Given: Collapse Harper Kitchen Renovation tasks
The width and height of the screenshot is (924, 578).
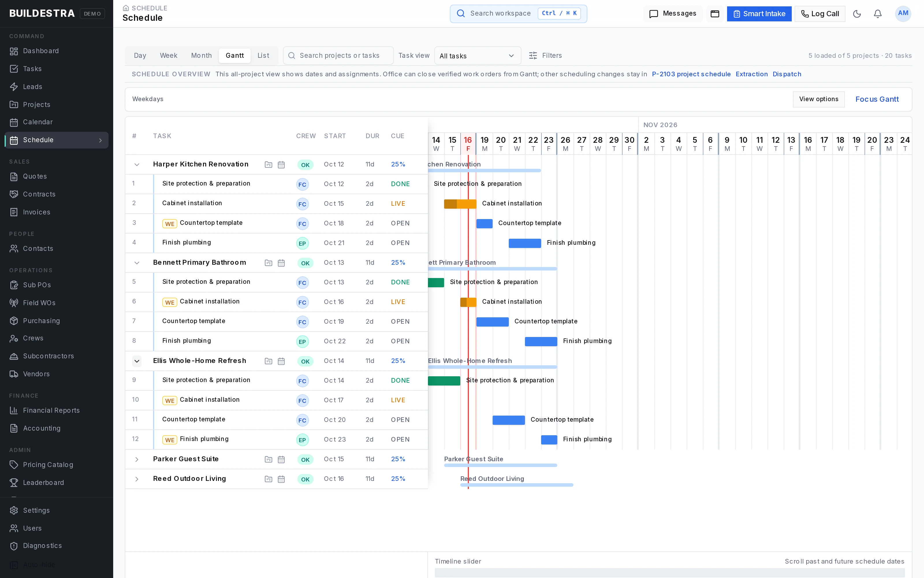Looking at the screenshot, I should click(x=137, y=165).
